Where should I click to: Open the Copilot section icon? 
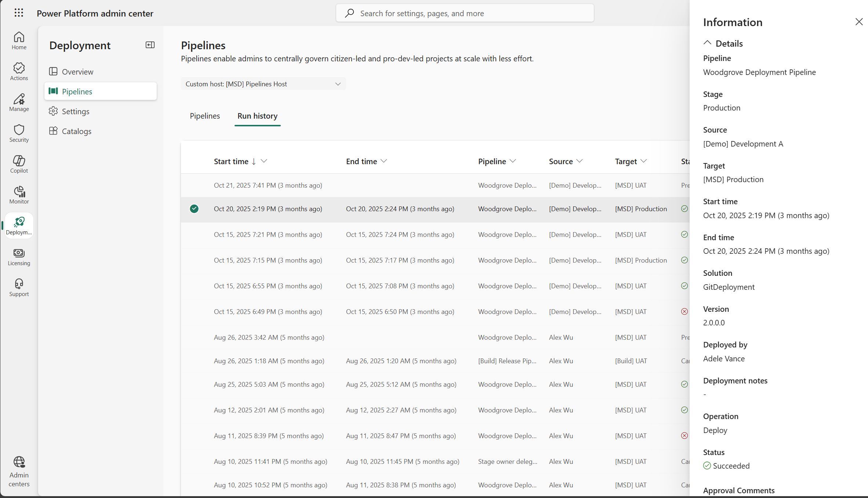click(19, 164)
